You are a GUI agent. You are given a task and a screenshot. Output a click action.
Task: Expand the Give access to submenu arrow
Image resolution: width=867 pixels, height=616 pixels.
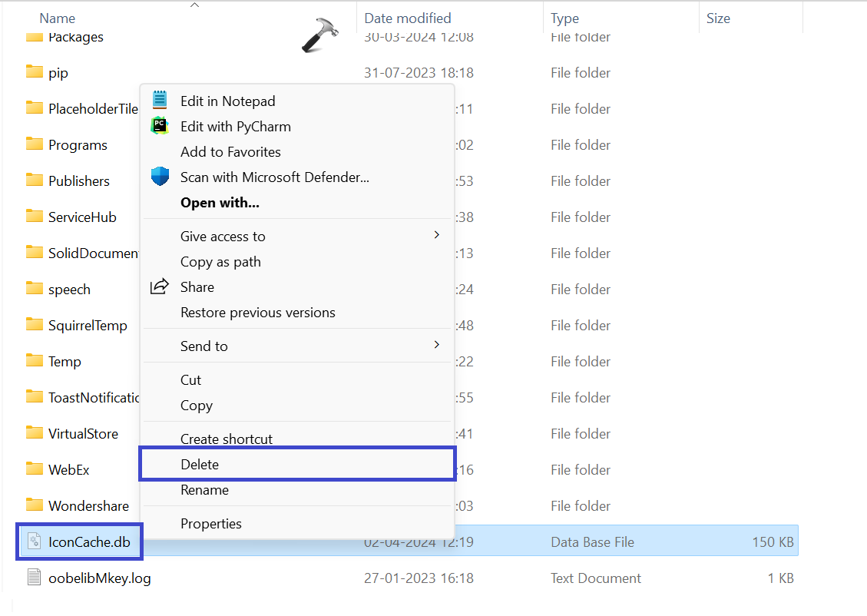(x=437, y=235)
